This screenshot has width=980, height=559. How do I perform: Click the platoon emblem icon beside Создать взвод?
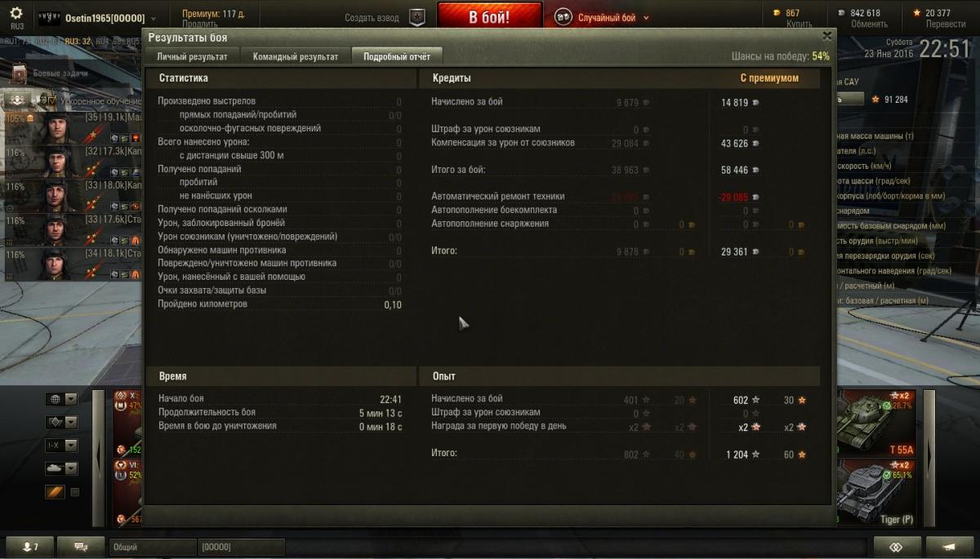click(x=416, y=17)
